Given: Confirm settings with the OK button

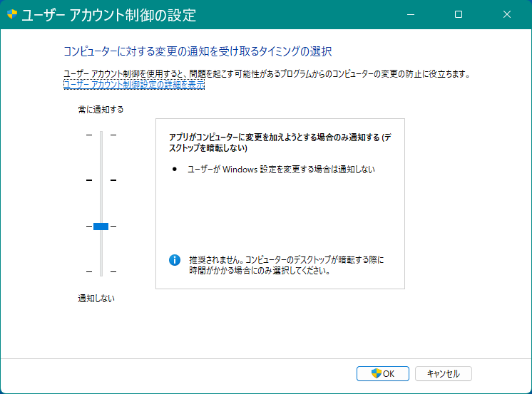Looking at the screenshot, I should click(383, 373).
